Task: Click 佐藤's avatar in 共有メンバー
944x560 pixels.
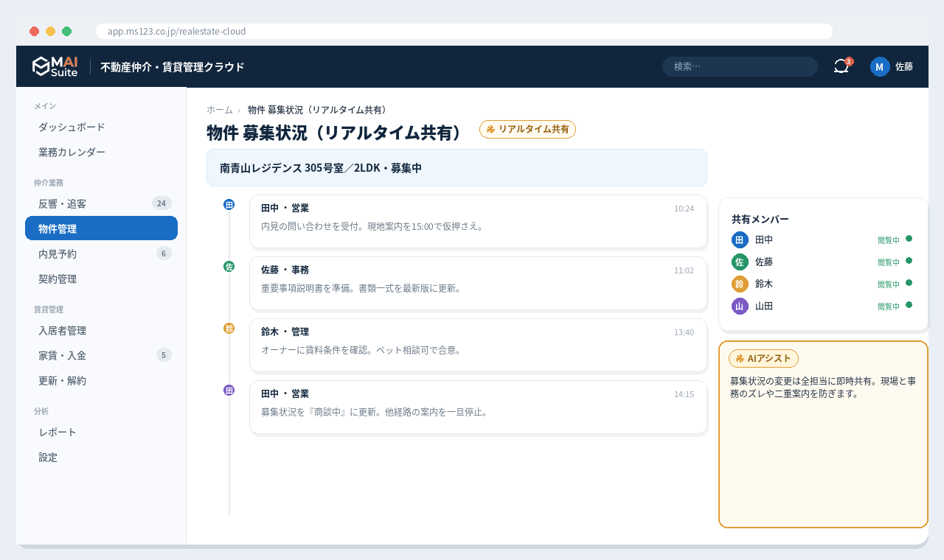Action: 740,262
